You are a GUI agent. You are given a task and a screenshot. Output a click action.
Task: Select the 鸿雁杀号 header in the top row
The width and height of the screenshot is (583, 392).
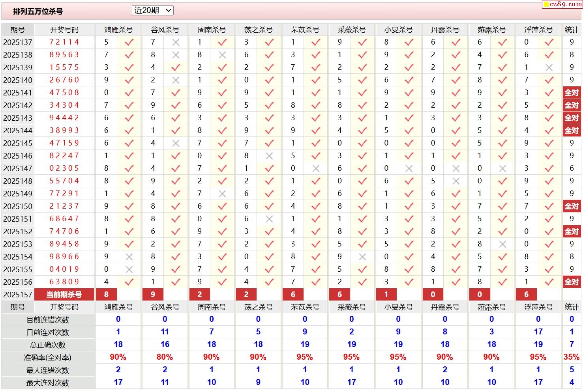(x=118, y=30)
